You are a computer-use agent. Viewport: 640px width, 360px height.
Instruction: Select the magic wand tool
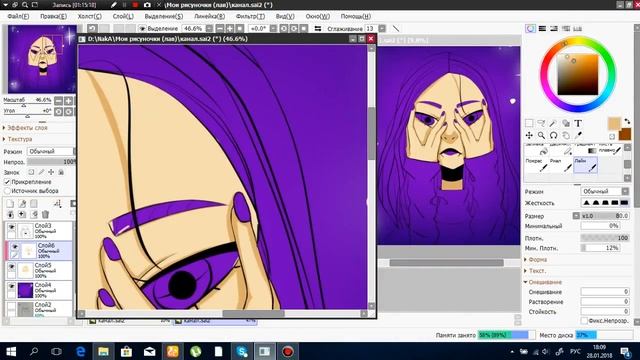tap(553, 123)
